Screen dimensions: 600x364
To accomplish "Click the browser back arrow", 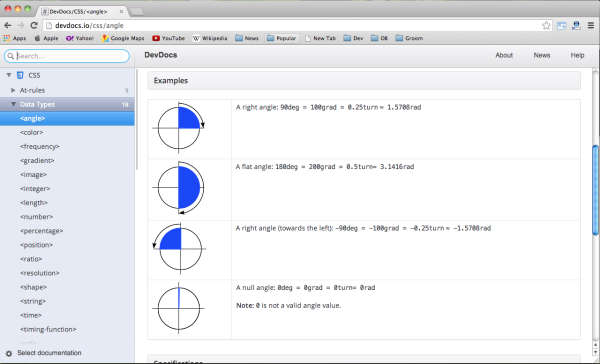I will [x=8, y=25].
